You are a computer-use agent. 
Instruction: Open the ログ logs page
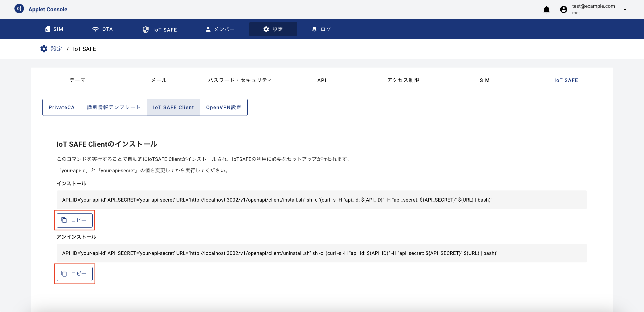click(x=322, y=29)
